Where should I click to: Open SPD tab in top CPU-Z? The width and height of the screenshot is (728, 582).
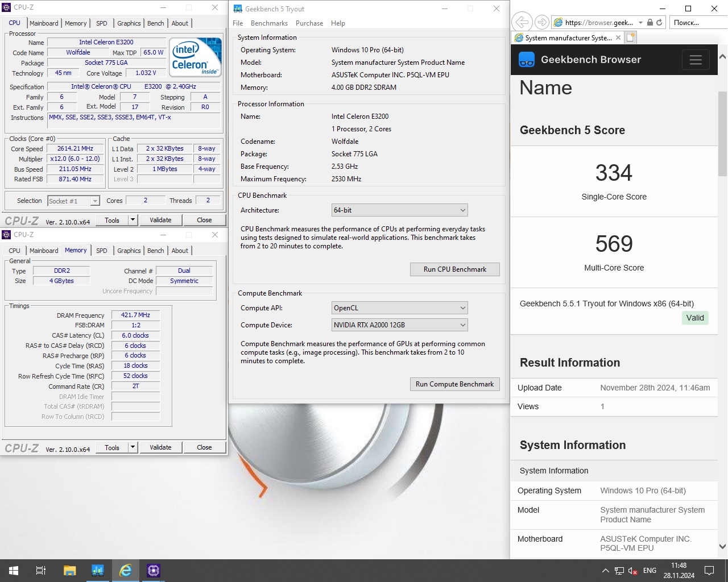coord(102,23)
